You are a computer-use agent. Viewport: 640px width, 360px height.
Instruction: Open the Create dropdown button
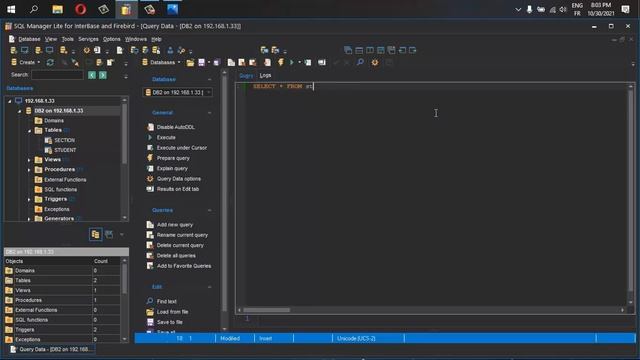pyautogui.click(x=25, y=62)
